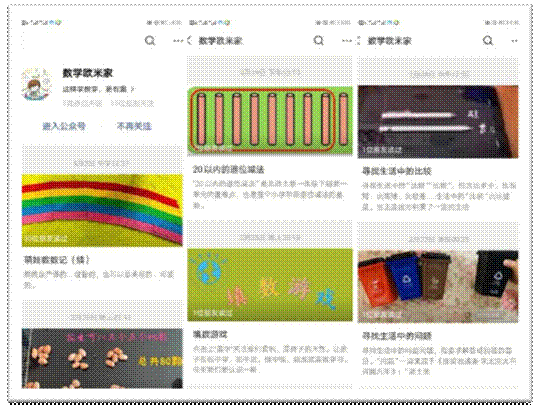Open more options above the chalkboard image
541x414 pixels.
pos(514,41)
